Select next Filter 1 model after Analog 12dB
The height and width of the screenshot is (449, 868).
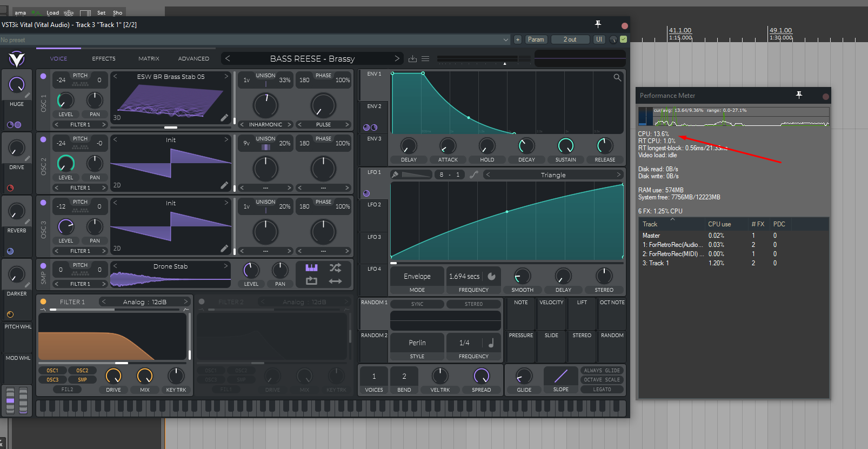point(186,301)
